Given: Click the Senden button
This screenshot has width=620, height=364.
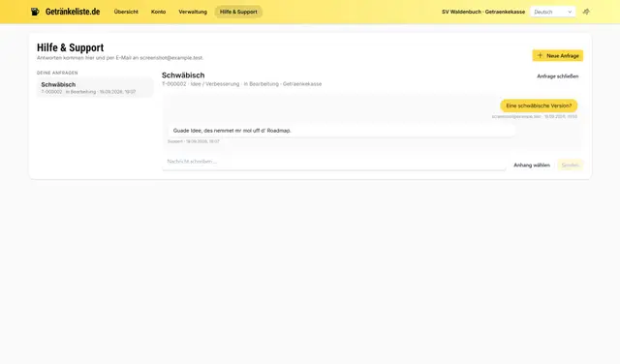Looking at the screenshot, I should [x=570, y=166].
